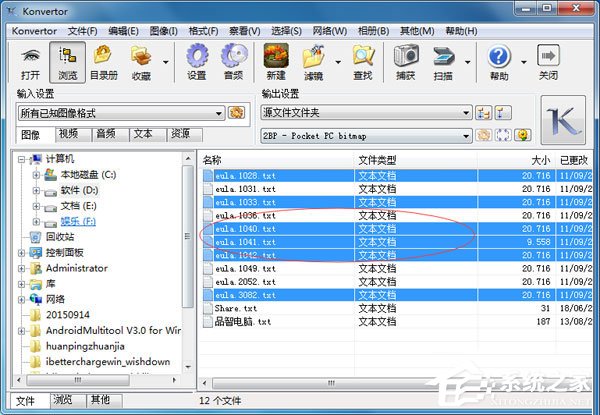This screenshot has width=600, height=415.
Task: Open the 2BP Pocket PC bitmap format dropdown
Action: tap(366, 136)
